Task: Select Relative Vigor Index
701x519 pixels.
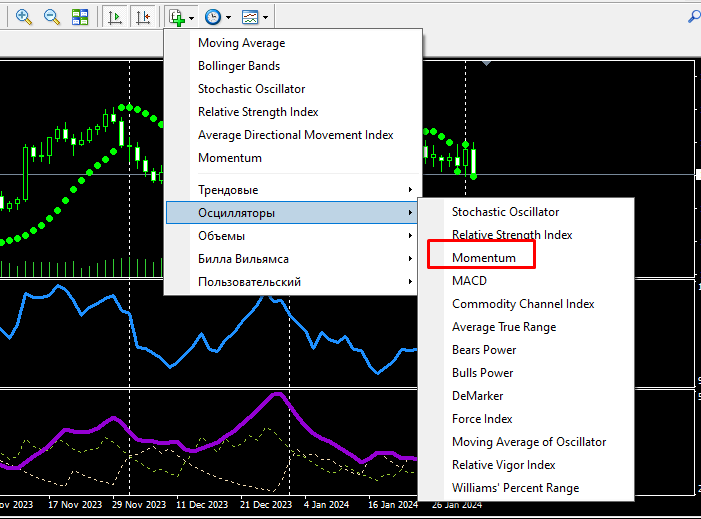Action: [526, 465]
